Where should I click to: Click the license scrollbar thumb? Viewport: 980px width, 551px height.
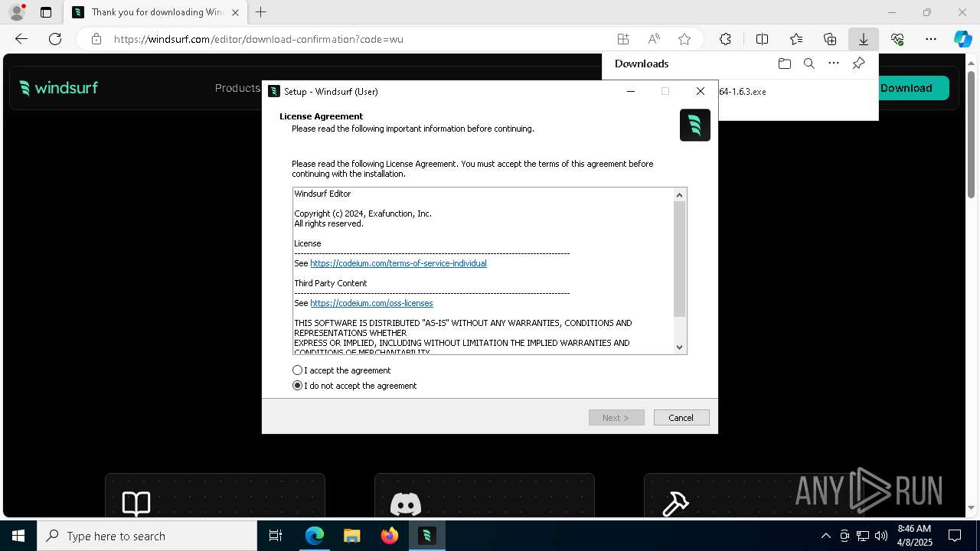(x=679, y=259)
